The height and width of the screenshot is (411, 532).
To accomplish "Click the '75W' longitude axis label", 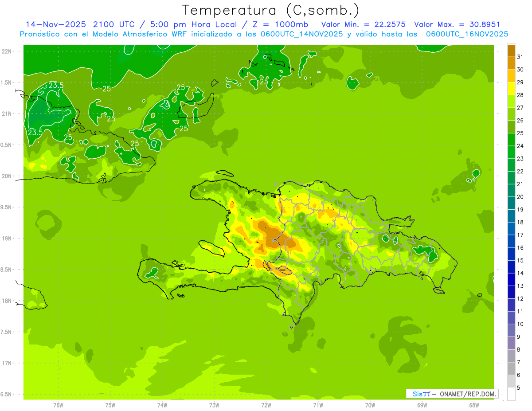I will pos(110,405).
